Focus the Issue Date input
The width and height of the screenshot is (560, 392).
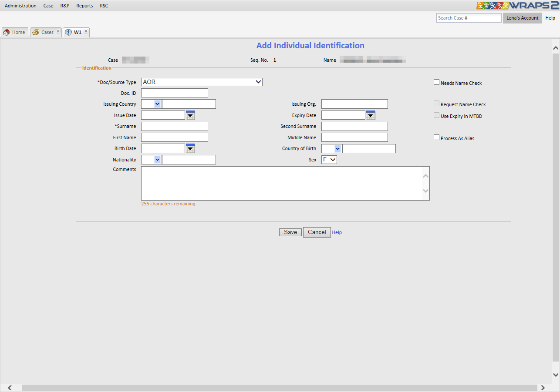[x=163, y=115]
